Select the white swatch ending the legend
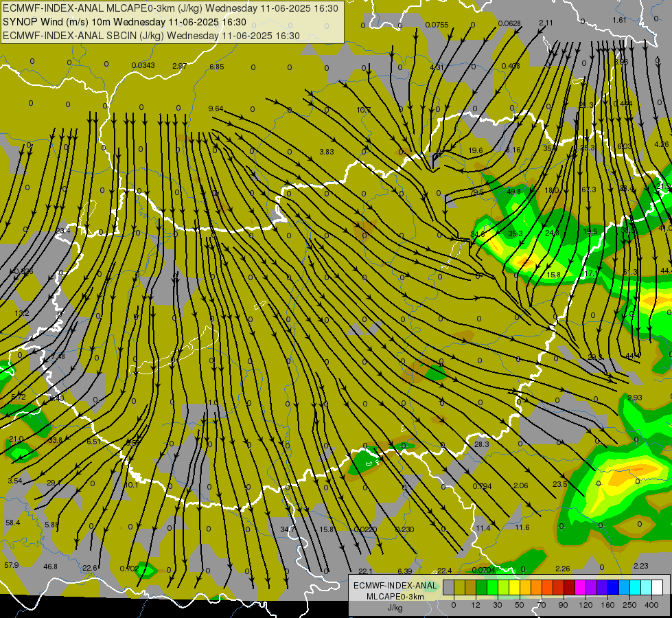Viewport: 672px width, 618px height. 657,588
